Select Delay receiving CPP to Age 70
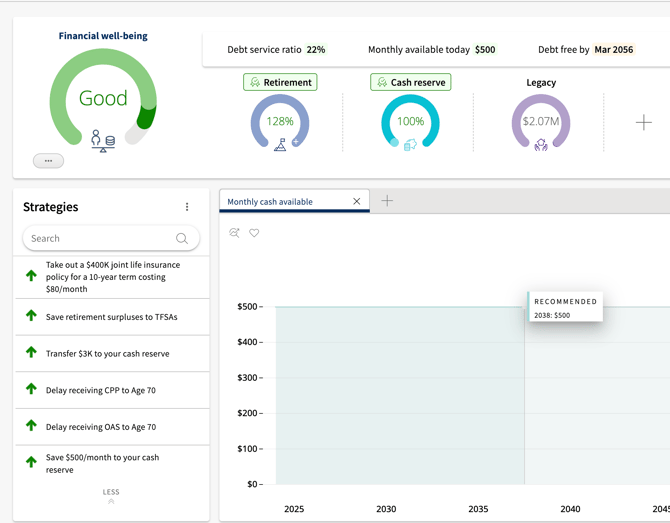Screen dimensions: 670x523 coord(112,390)
